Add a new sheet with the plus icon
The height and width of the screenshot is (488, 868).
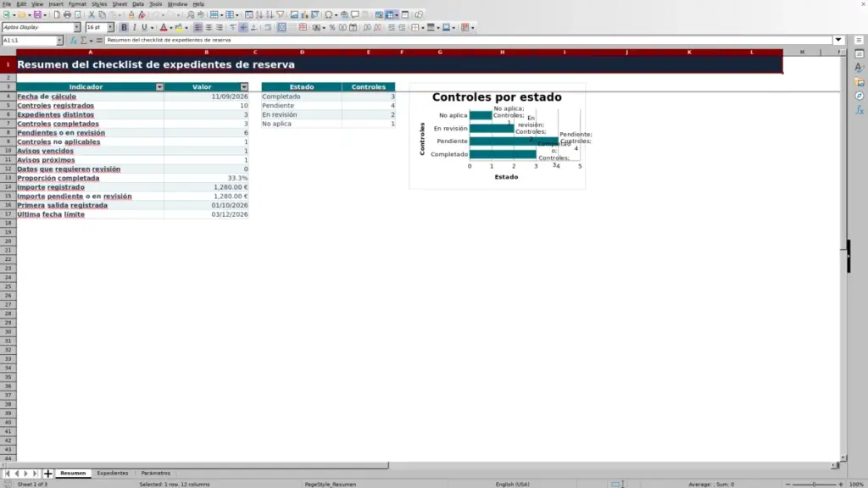(x=47, y=474)
